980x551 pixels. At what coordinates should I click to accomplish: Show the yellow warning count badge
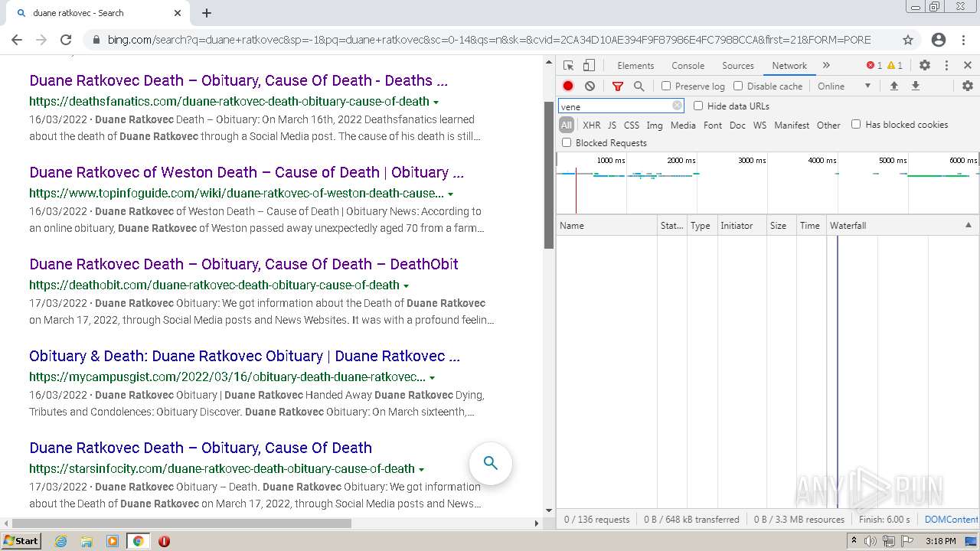(894, 66)
